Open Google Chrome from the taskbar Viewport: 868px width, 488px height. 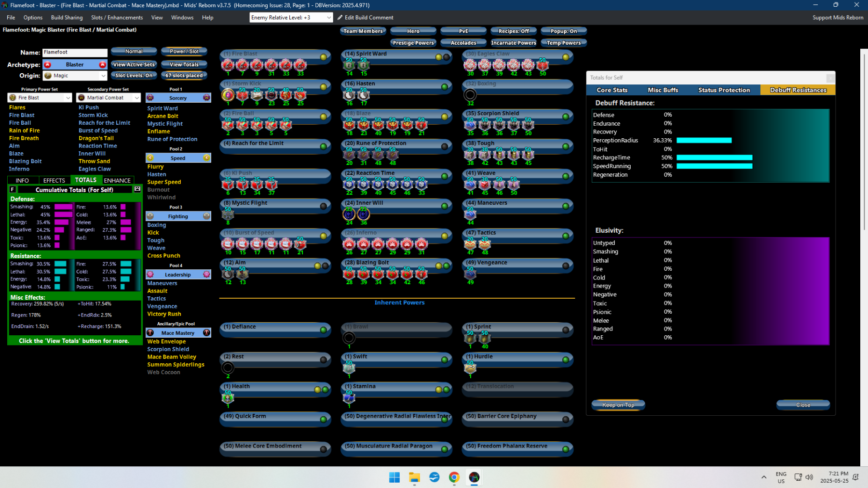(454, 477)
